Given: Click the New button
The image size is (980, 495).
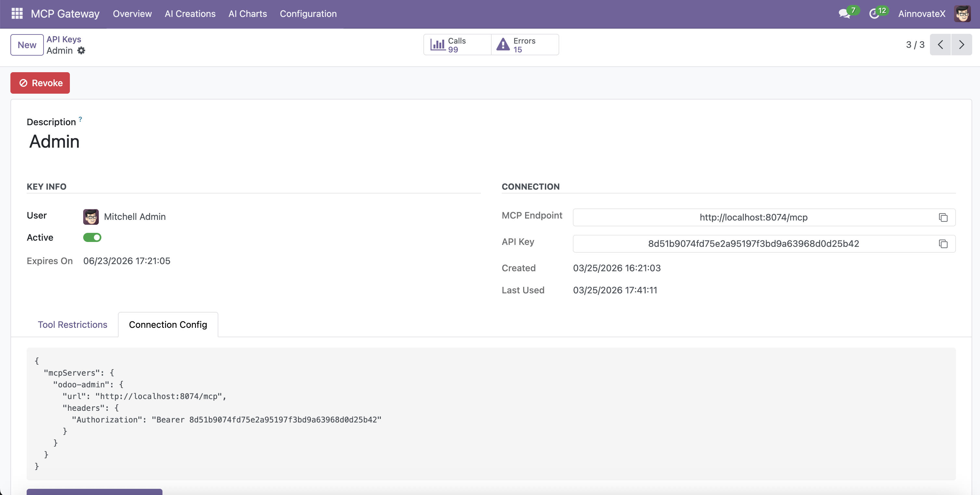Looking at the screenshot, I should point(27,45).
